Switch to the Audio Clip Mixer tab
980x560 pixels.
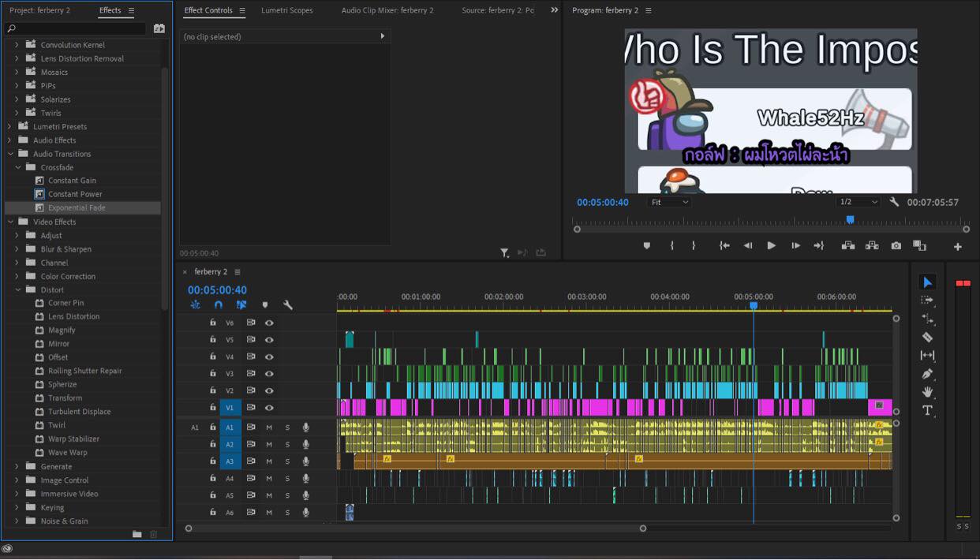click(387, 10)
